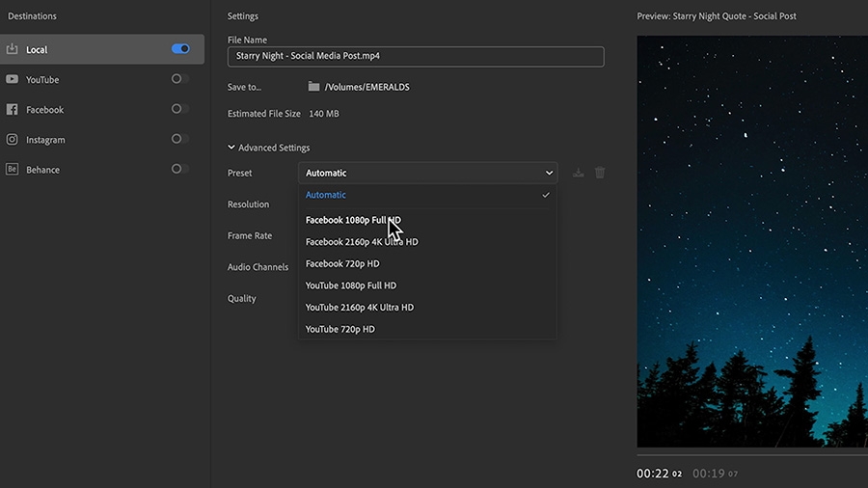Select the Local destination row label

pyautogui.click(x=37, y=50)
